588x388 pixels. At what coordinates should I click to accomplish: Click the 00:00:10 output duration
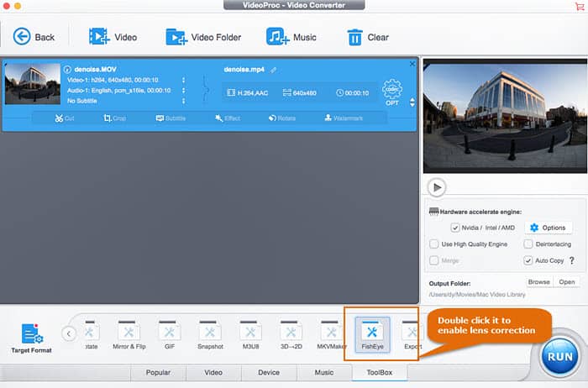point(353,92)
